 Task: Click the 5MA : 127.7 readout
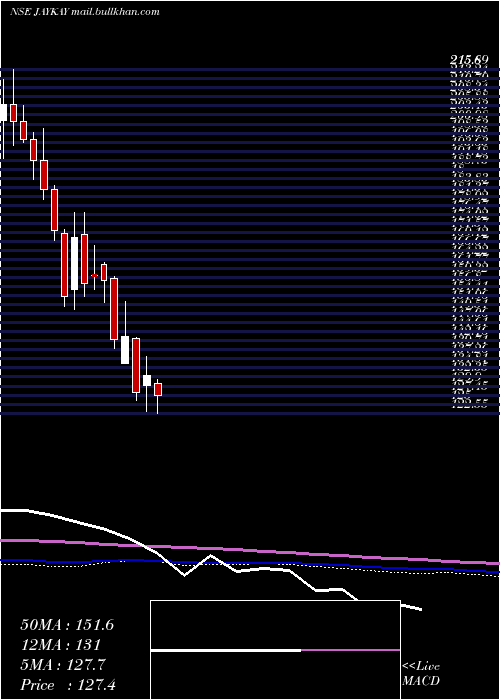[63, 665]
